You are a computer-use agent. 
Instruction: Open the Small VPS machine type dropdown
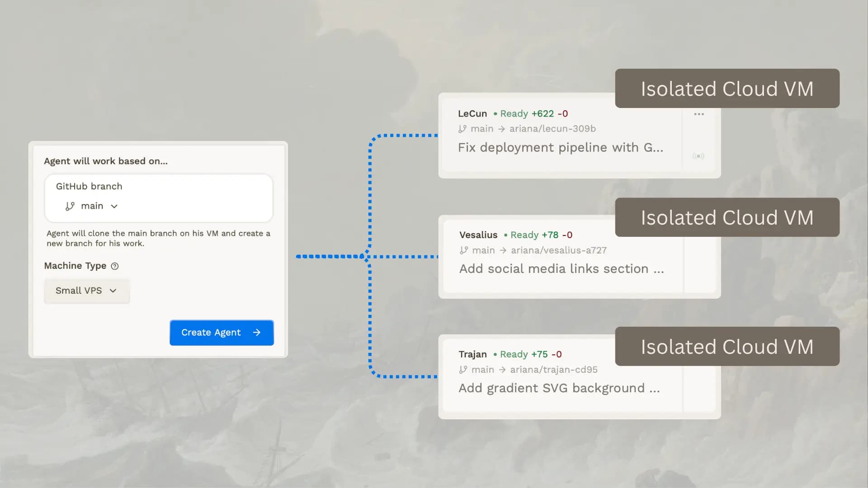pyautogui.click(x=86, y=291)
